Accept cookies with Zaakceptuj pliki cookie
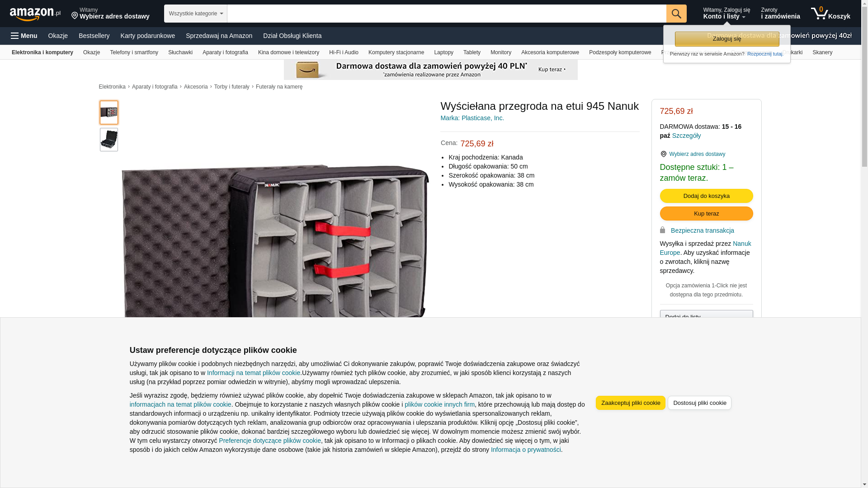Image resolution: width=868 pixels, height=488 pixels. tap(631, 403)
